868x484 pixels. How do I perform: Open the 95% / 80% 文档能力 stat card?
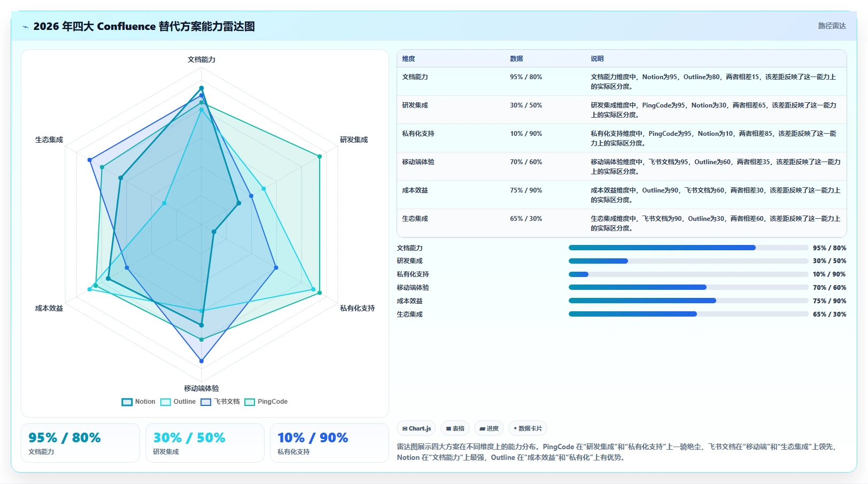80,443
